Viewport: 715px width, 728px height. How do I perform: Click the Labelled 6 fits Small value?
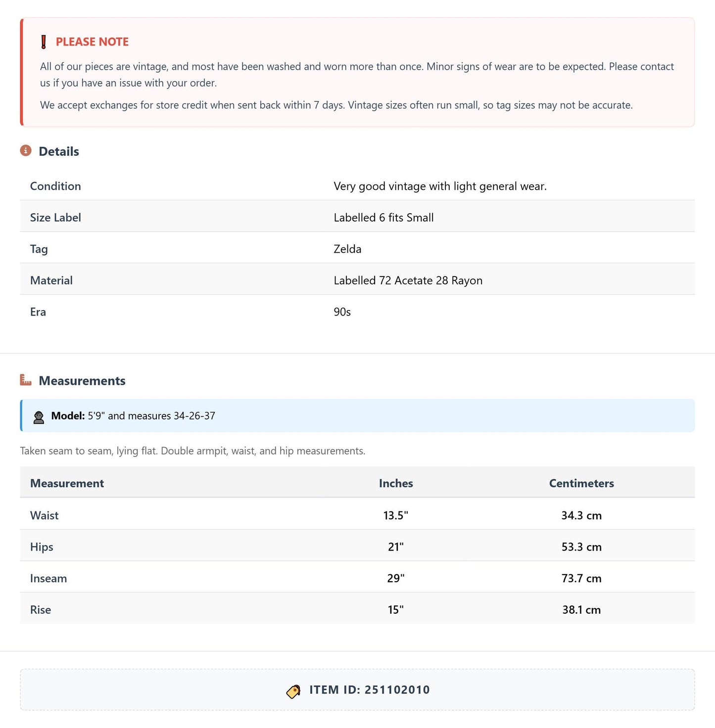pos(383,218)
